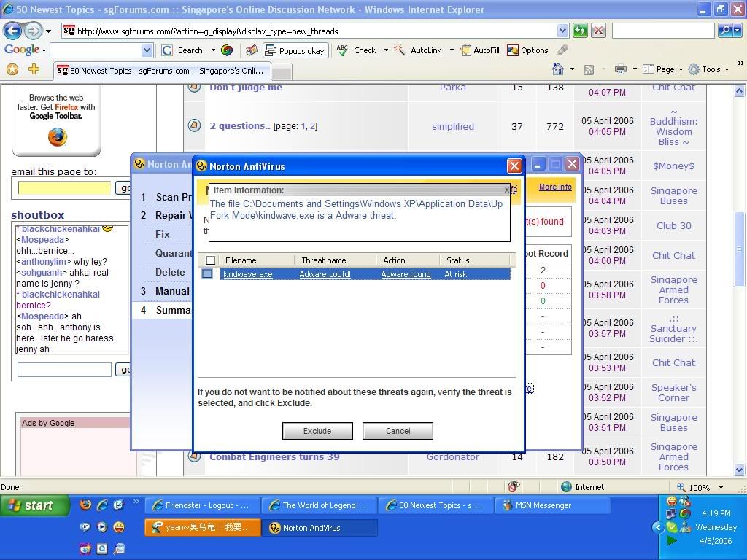Screen dimensions: 747x560
Task: Click the Stop loading icon
Action: (x=598, y=31)
